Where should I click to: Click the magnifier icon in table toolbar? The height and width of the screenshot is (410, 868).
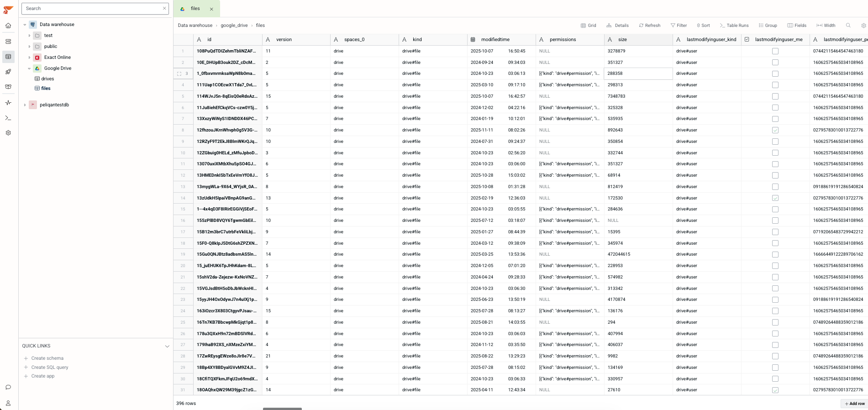click(x=848, y=26)
